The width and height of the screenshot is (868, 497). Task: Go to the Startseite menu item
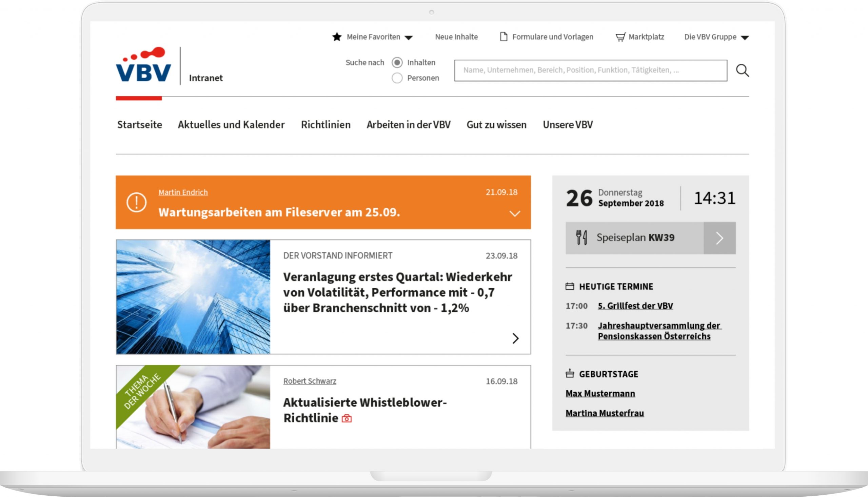pyautogui.click(x=140, y=125)
